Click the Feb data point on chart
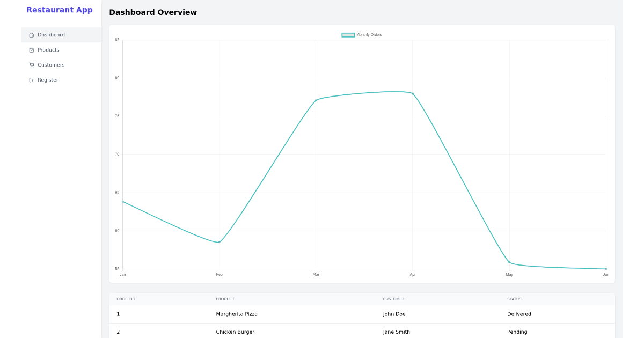644x338 pixels. click(x=219, y=242)
